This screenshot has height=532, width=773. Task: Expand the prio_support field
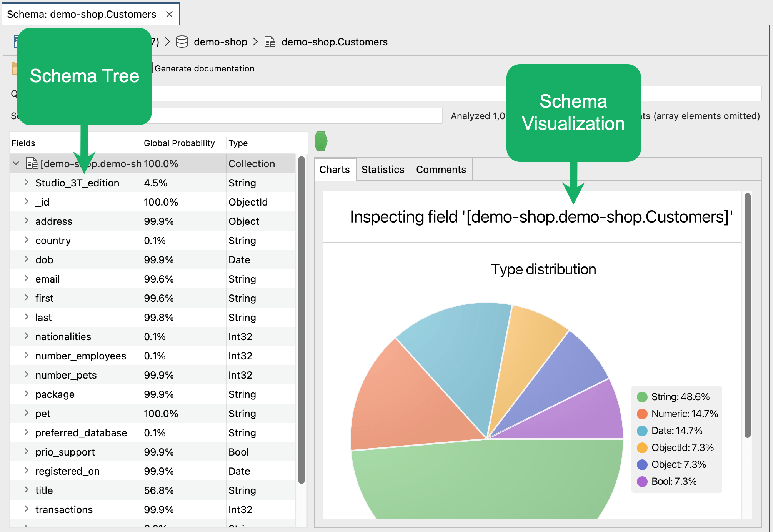click(x=26, y=451)
